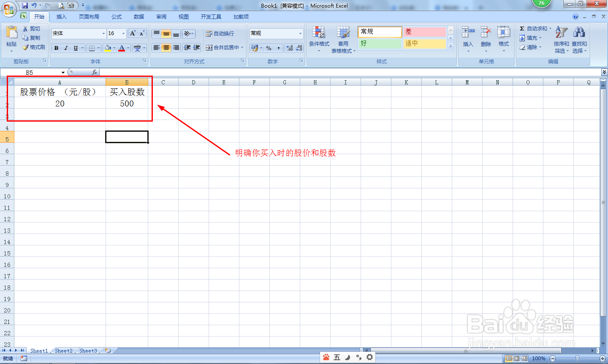Click the Format Painter (格式刷) button
The height and width of the screenshot is (364, 608).
pyautogui.click(x=34, y=47)
